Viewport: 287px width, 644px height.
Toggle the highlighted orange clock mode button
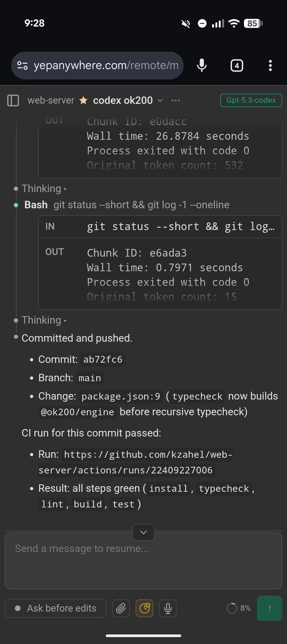point(145,608)
